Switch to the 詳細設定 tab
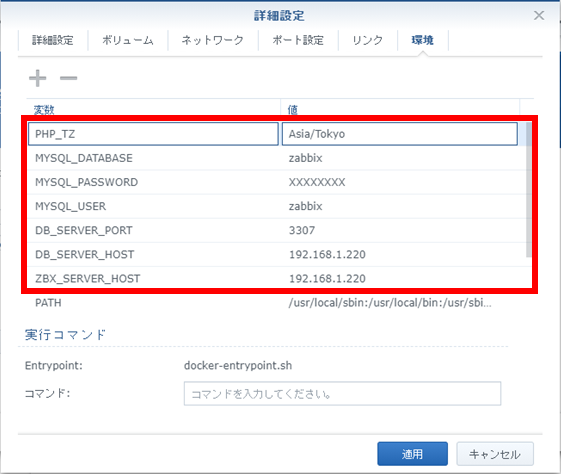 tap(53, 40)
